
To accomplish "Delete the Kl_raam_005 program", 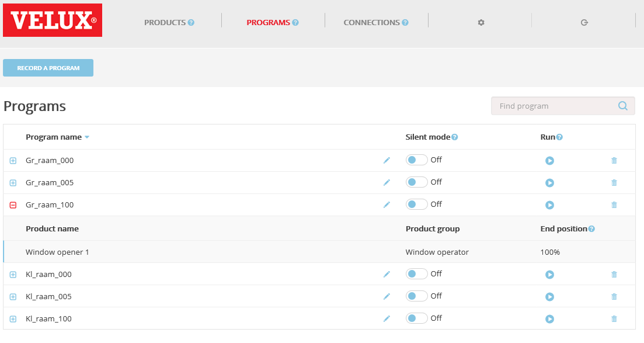I will pyautogui.click(x=614, y=297).
